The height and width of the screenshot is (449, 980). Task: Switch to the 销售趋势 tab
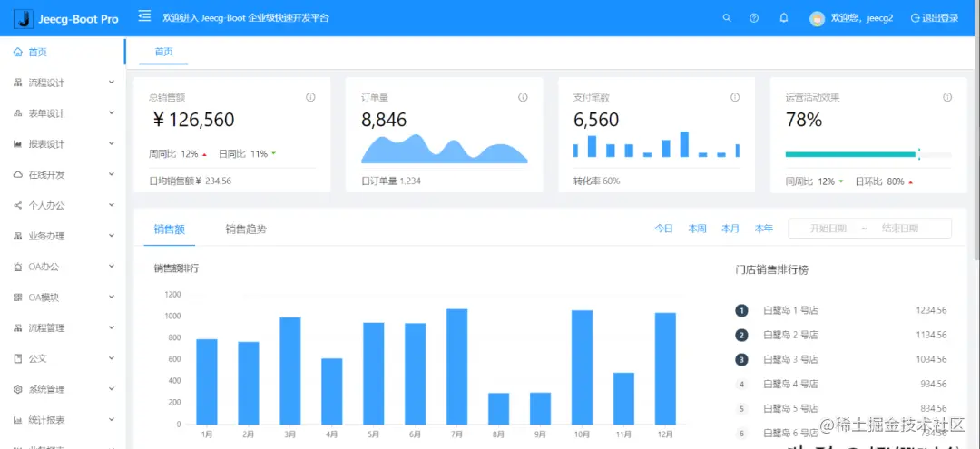[246, 229]
